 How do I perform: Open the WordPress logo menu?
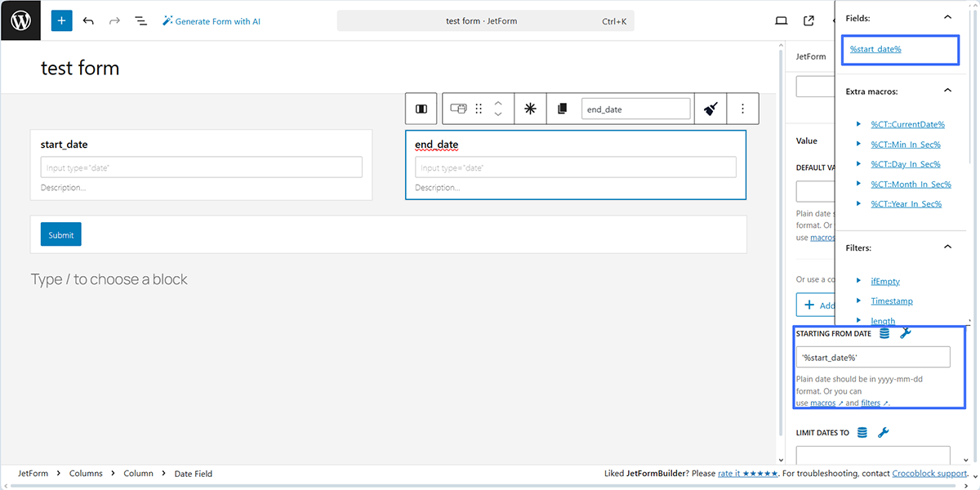point(20,20)
